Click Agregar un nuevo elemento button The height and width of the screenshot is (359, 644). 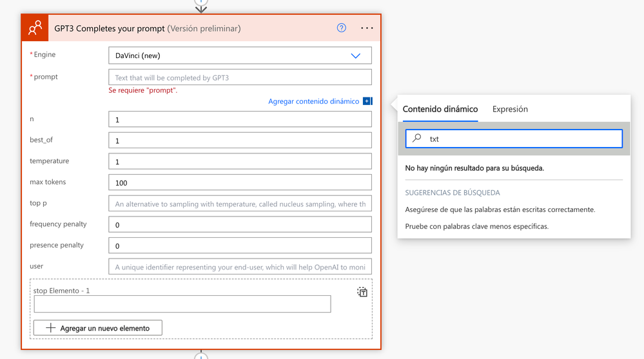pos(98,328)
